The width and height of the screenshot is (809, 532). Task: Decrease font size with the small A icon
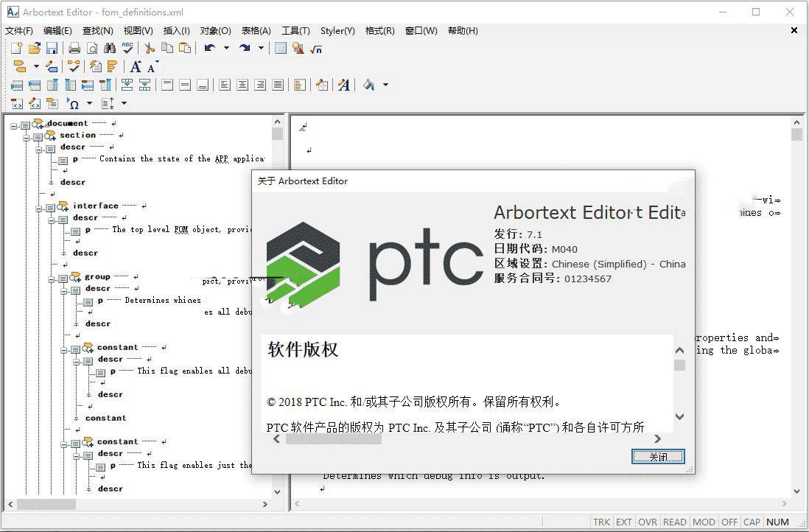click(153, 66)
